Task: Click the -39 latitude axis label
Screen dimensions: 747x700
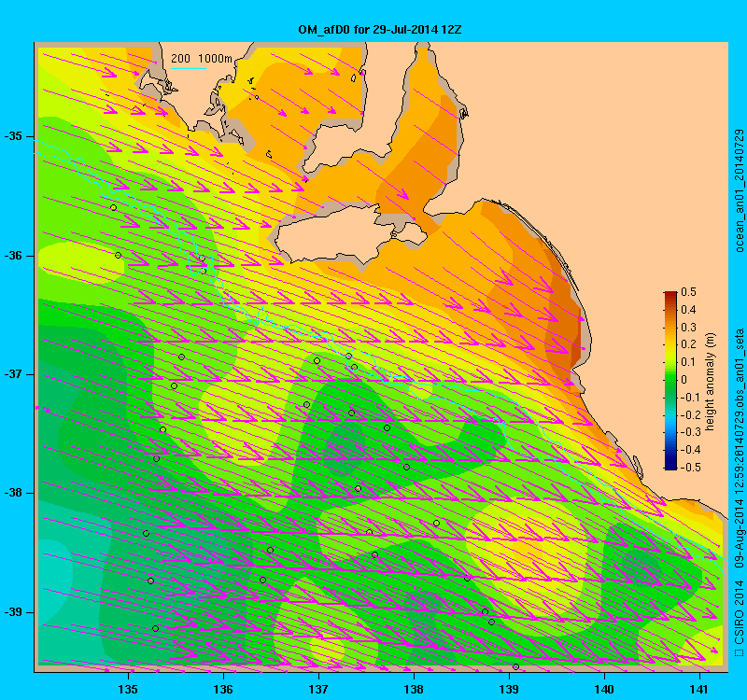Action: tap(13, 612)
